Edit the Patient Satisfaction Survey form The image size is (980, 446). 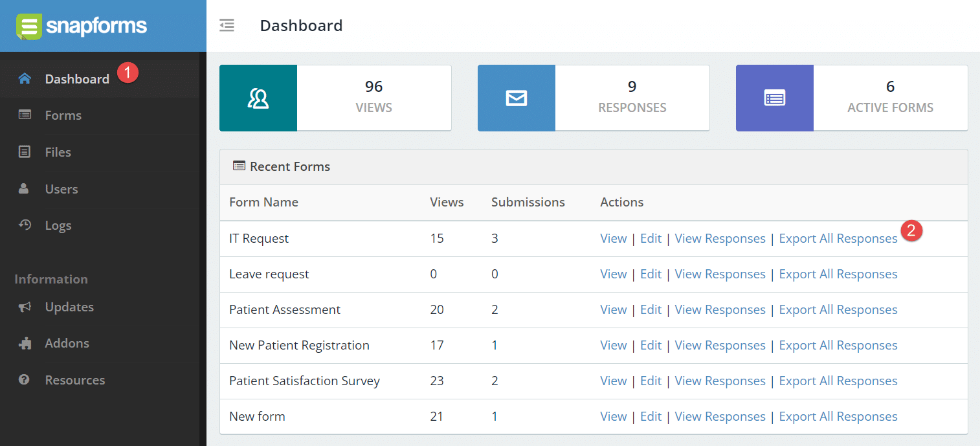651,381
